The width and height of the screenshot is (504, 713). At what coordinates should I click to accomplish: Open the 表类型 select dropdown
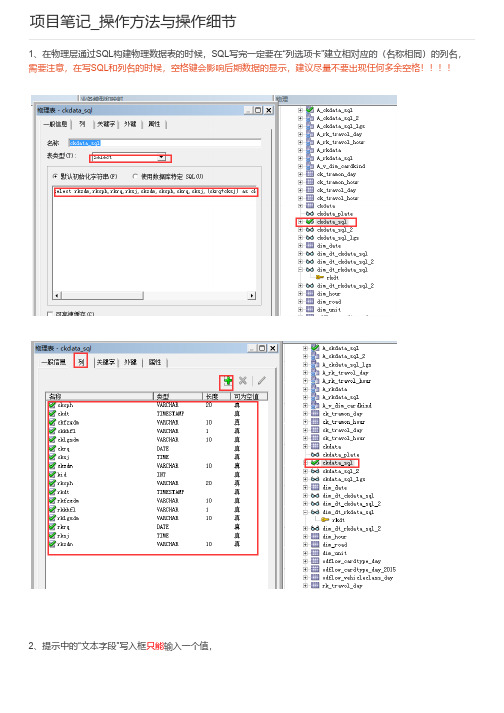click(x=161, y=157)
